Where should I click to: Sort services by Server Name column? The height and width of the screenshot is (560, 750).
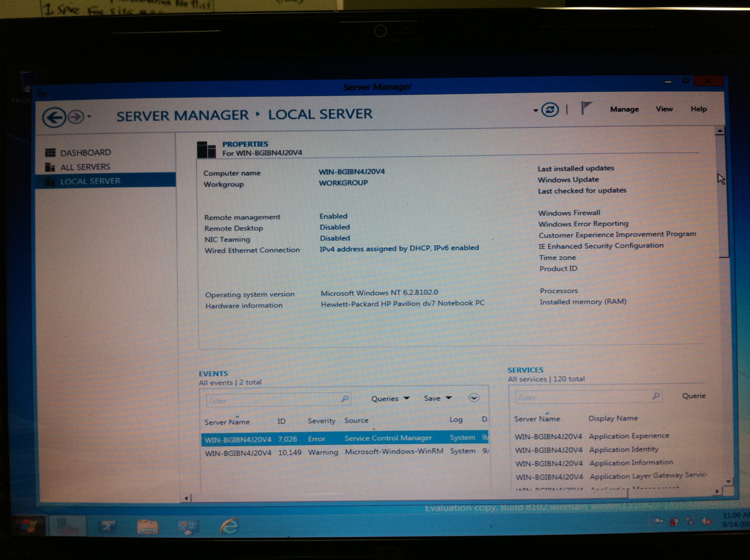tap(537, 419)
